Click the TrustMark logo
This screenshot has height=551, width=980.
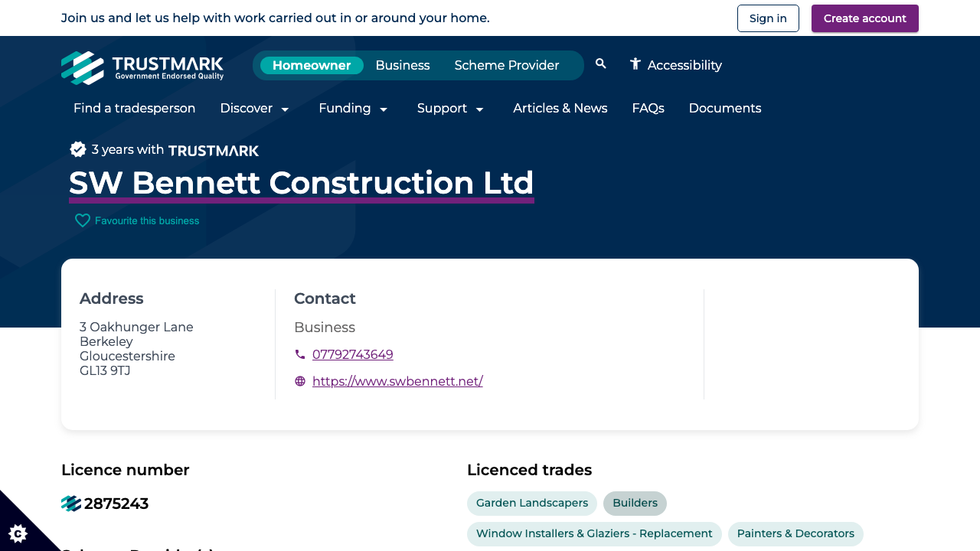click(x=142, y=67)
